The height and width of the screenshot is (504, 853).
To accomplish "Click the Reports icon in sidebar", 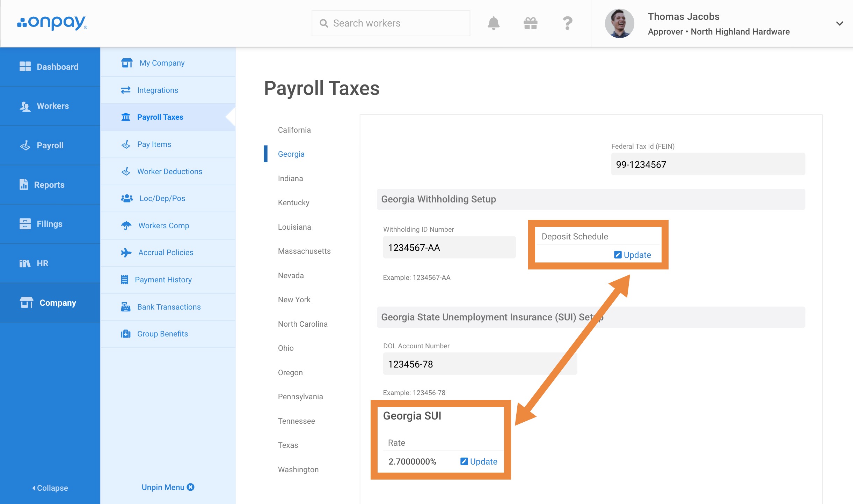I will coord(26,185).
